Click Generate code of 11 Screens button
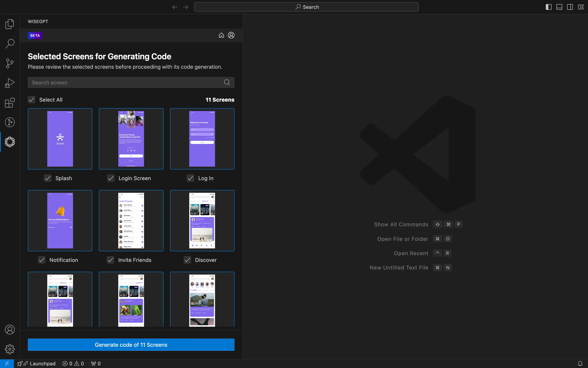Viewport: 588px width, 368px height. pos(131,344)
